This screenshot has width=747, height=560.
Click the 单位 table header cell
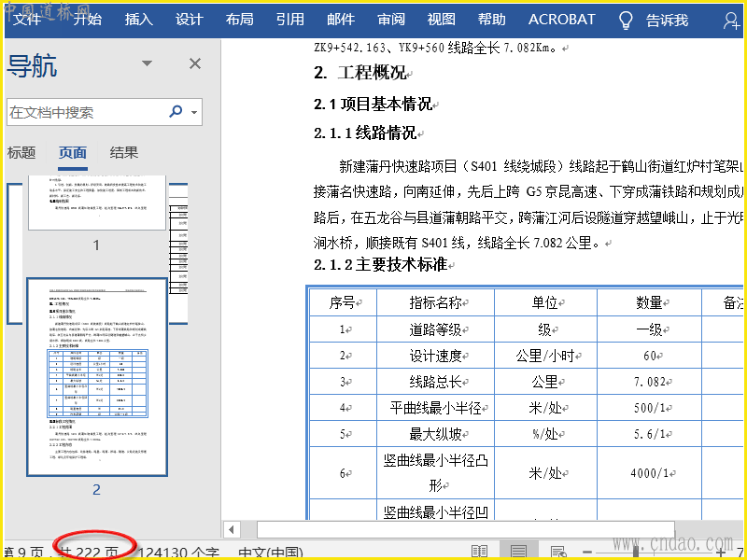[x=545, y=302]
